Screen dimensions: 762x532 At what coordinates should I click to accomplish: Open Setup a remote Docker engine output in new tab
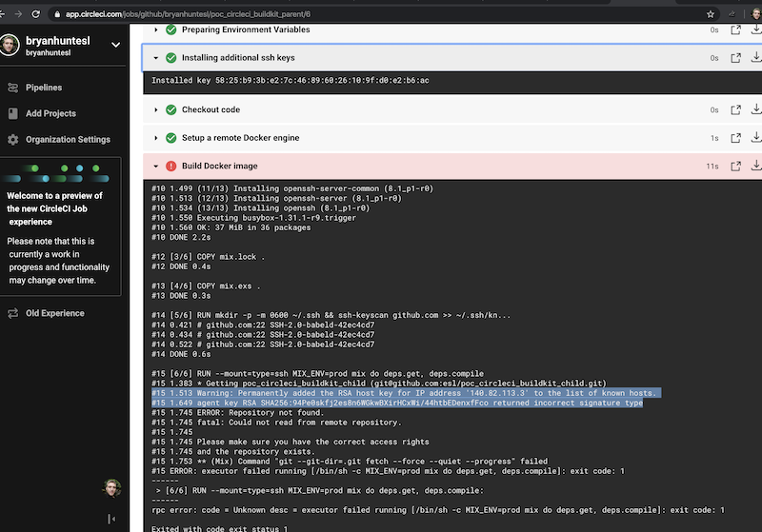click(735, 138)
